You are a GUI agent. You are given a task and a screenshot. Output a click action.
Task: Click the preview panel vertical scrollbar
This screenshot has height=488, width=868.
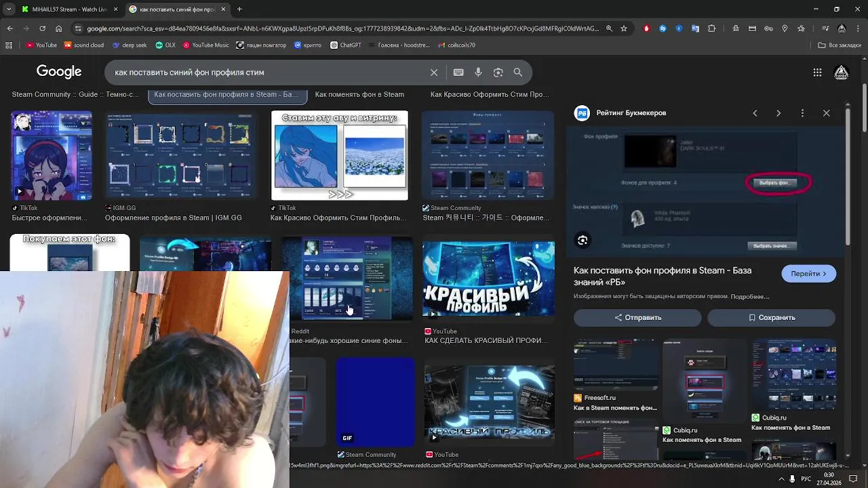(x=848, y=176)
